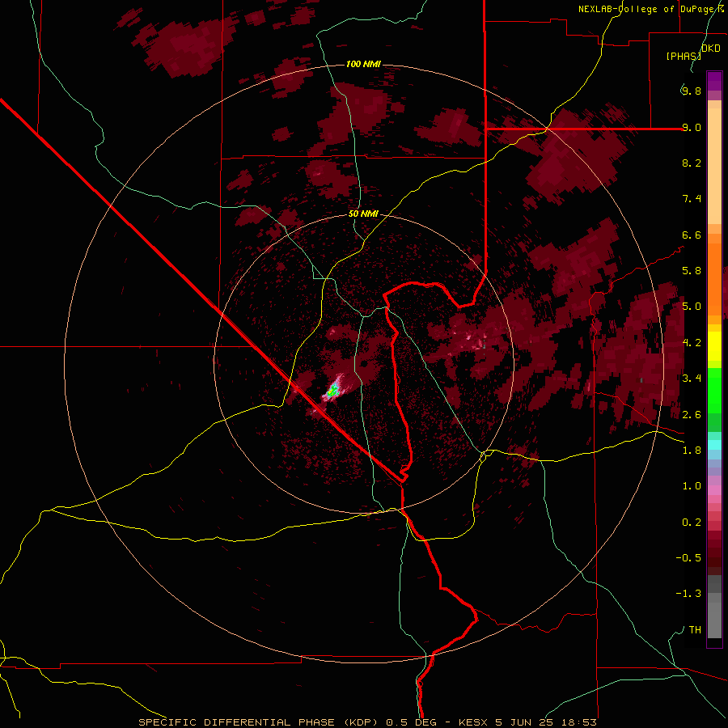Click the 9.8 value on the color scale

pyautogui.click(x=692, y=91)
